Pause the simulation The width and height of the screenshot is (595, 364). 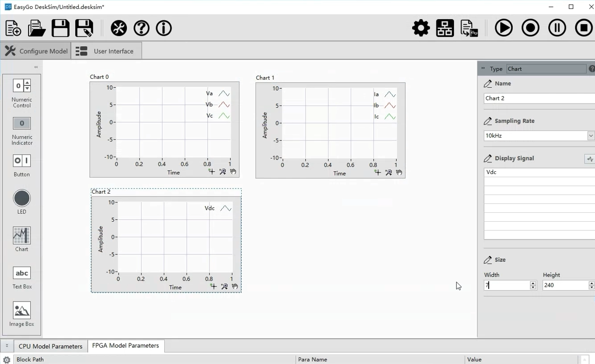pos(557,28)
